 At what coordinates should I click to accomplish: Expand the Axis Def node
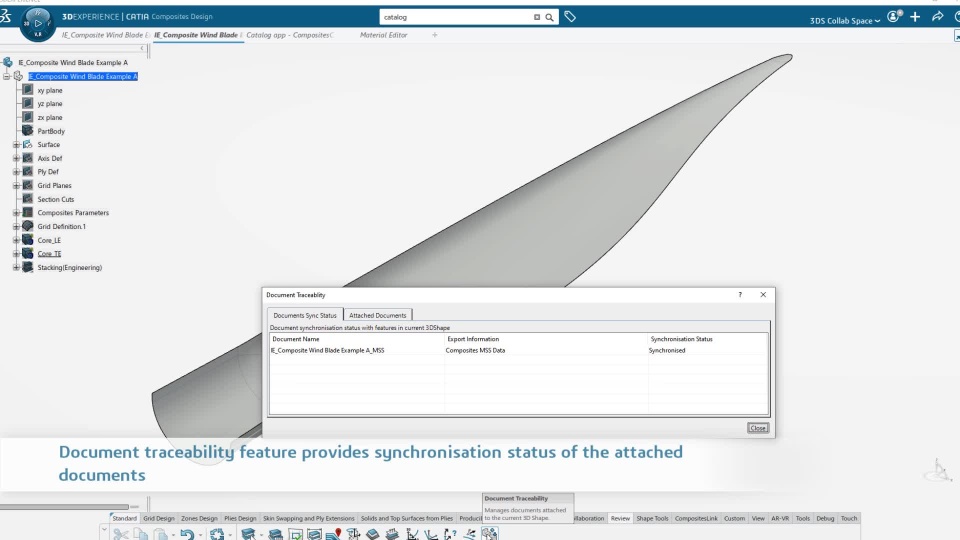coord(17,158)
